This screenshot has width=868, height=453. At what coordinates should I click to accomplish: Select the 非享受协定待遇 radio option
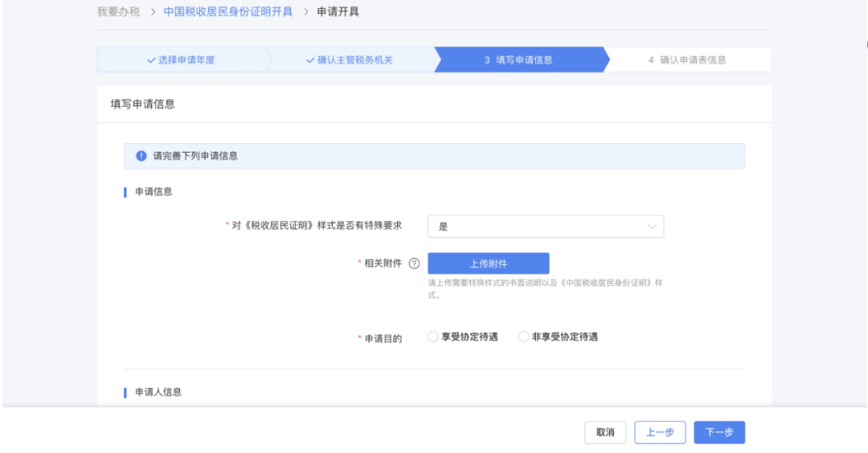click(x=524, y=337)
